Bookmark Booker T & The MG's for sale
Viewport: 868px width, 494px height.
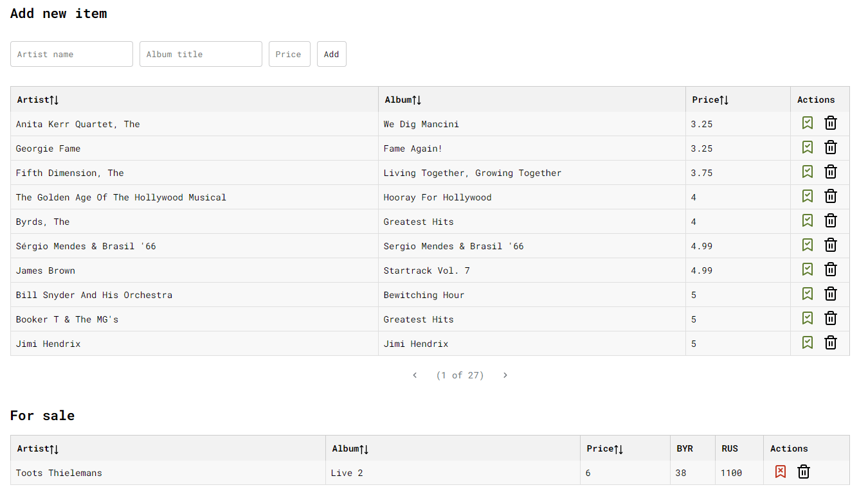[808, 319]
